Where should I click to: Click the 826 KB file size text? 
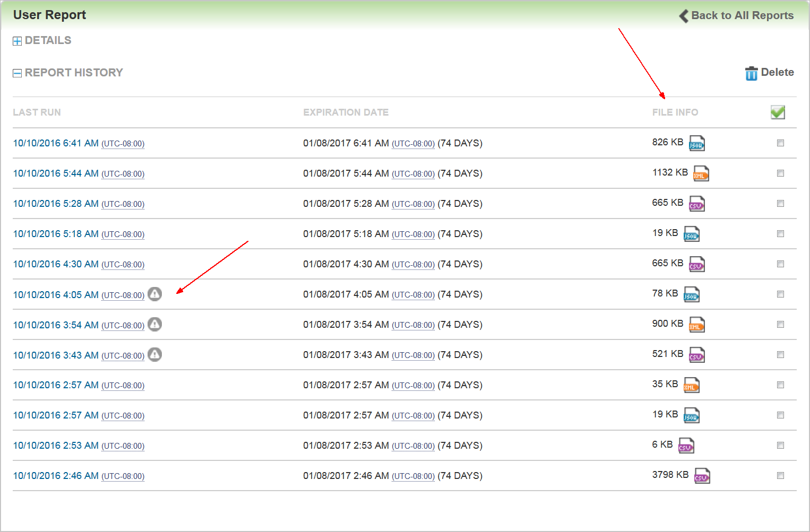point(668,142)
